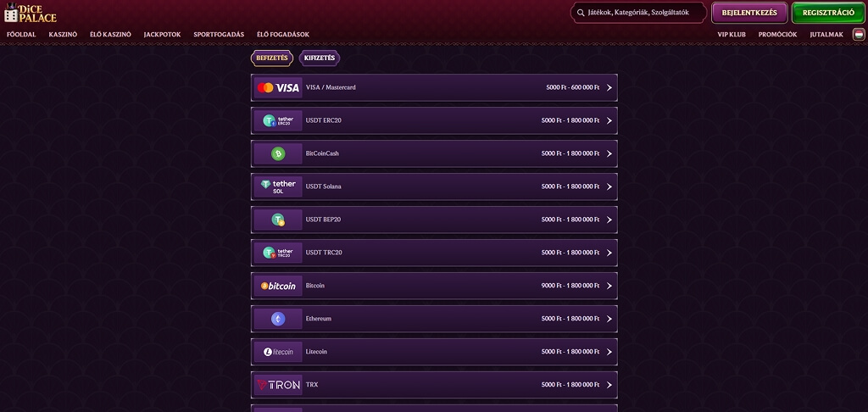Pick the BitCoinCash green coin icon
Image resolution: width=868 pixels, height=412 pixels.
[x=278, y=153]
